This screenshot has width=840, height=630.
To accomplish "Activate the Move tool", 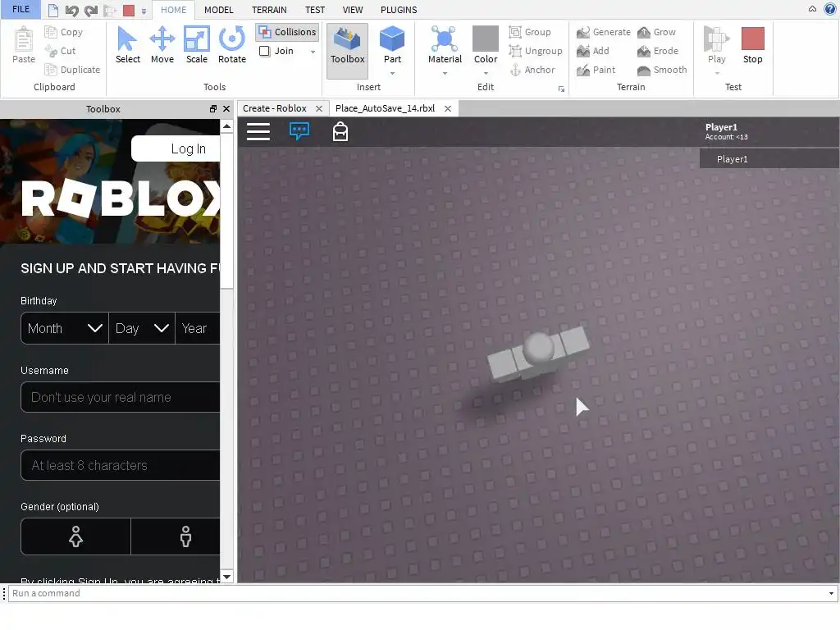I will [162, 45].
